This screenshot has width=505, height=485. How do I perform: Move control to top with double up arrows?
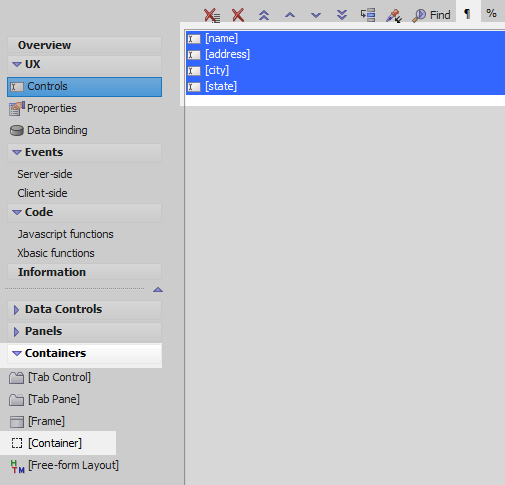[264, 15]
